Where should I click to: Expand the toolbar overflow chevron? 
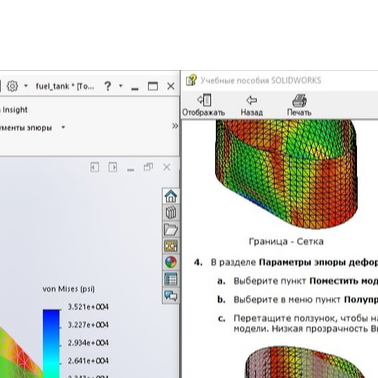[x=175, y=126]
